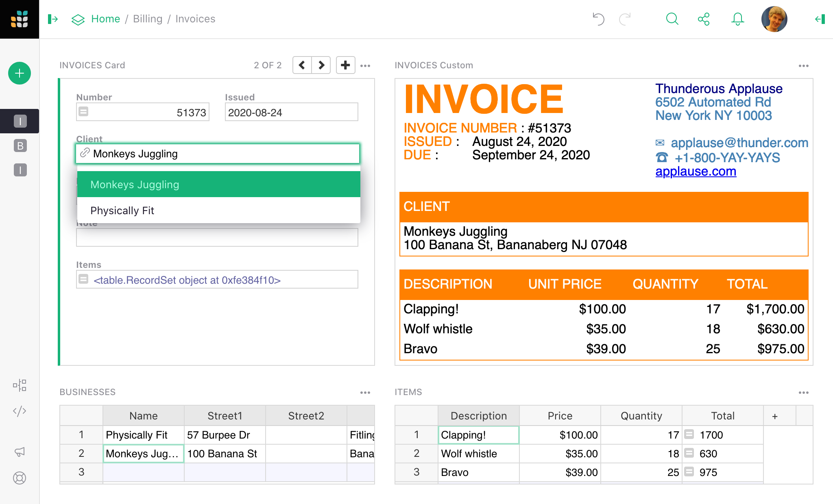This screenshot has height=504, width=833.
Task: Open the feedback megaphone
Action: click(x=20, y=452)
